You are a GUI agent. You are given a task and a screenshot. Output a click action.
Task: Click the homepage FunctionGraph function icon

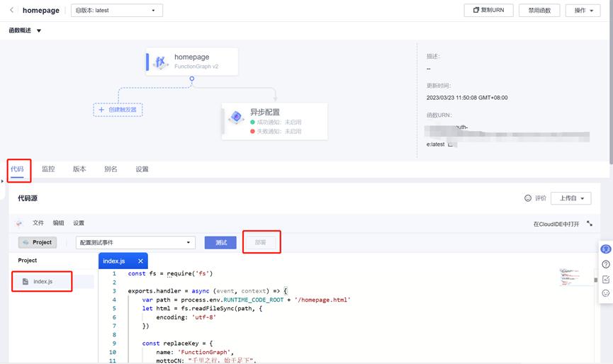160,62
